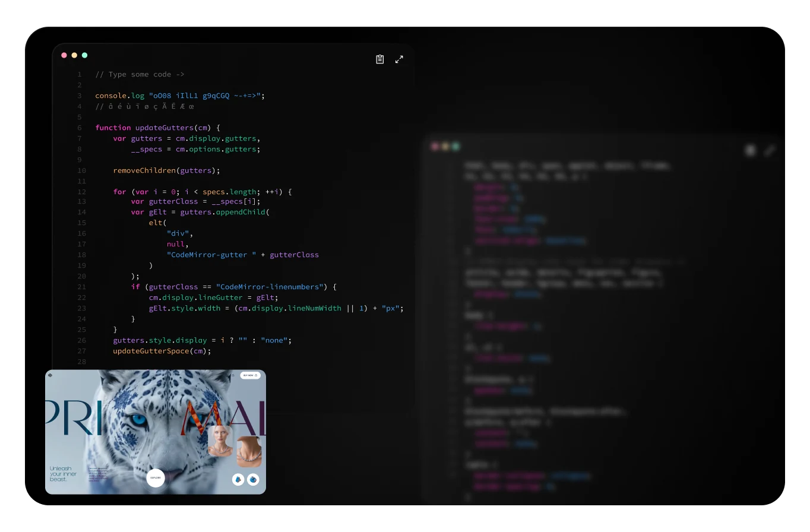Click the BUY NOW button in the preview
The width and height of the screenshot is (810, 532).
pyautogui.click(x=250, y=375)
